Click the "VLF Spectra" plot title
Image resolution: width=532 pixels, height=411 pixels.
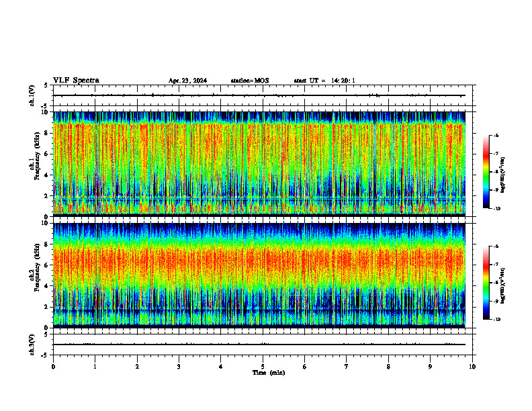76,81
